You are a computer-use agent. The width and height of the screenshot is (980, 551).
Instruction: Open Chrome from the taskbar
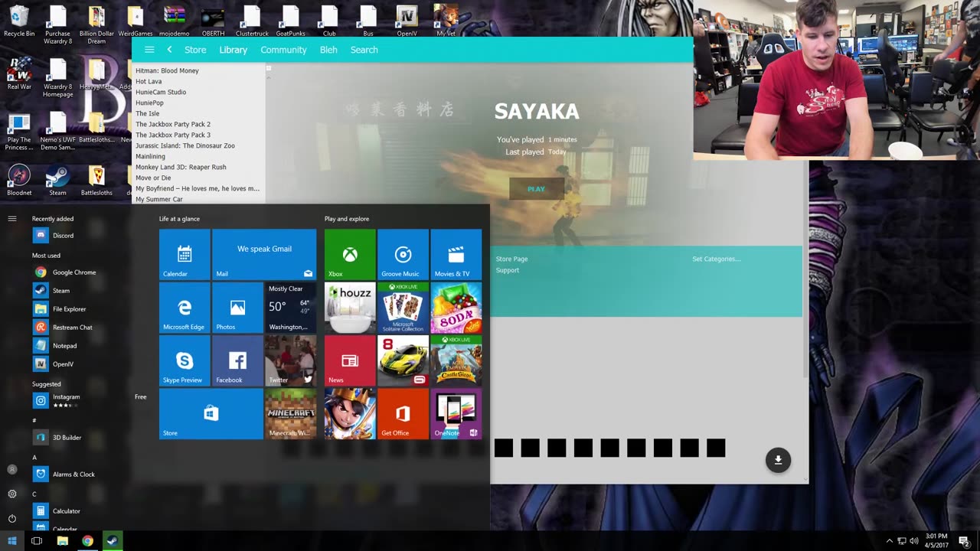point(87,541)
